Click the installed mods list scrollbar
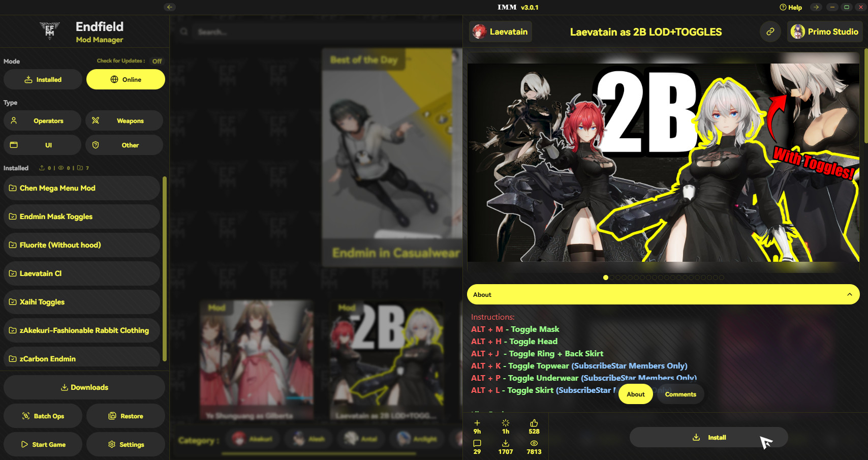 tap(165, 268)
